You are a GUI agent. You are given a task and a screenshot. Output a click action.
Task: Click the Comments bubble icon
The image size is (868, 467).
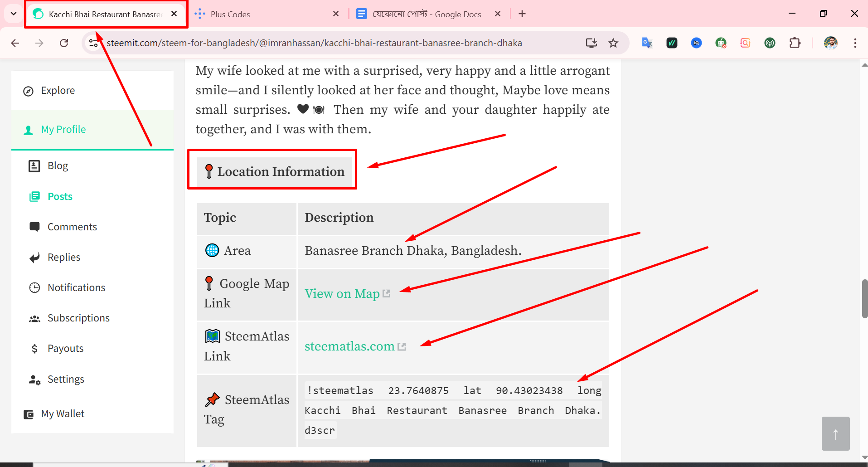(34, 227)
